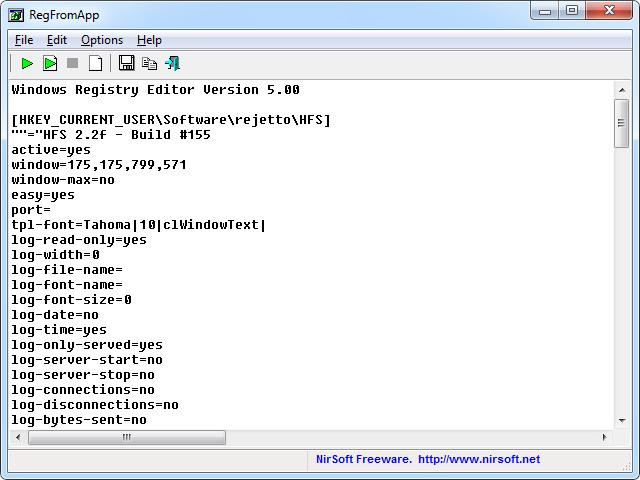Click the Start New Process play-in-box icon
This screenshot has height=480, width=640.
pos(50,64)
